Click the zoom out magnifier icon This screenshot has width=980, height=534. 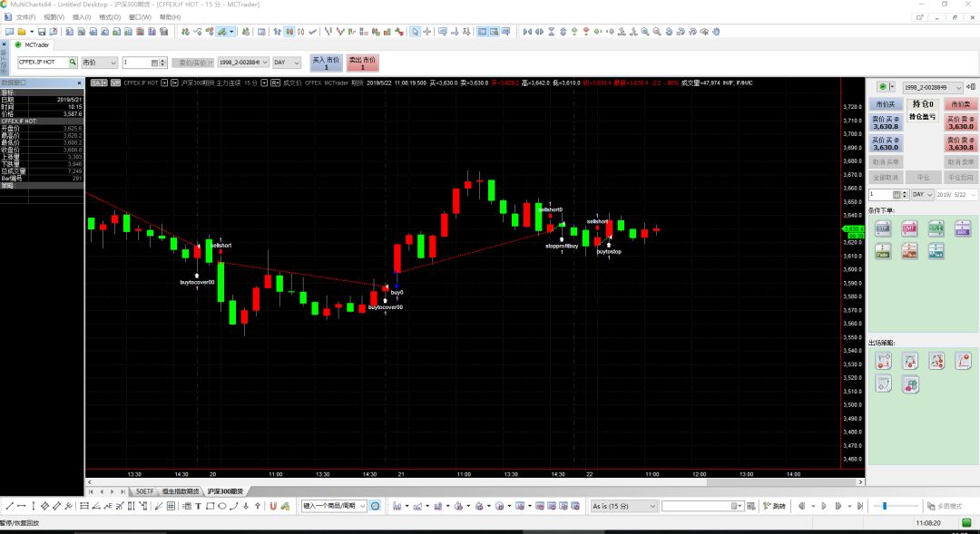[x=657, y=31]
